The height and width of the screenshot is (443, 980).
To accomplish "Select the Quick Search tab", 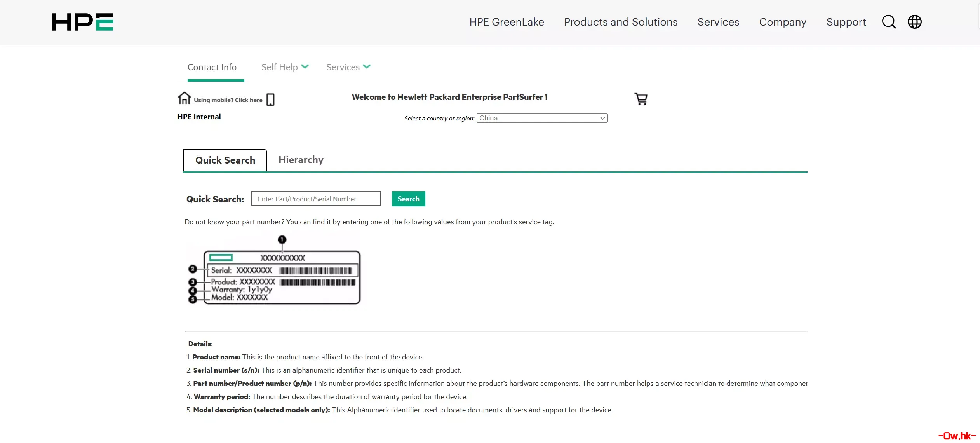I will coord(225,160).
